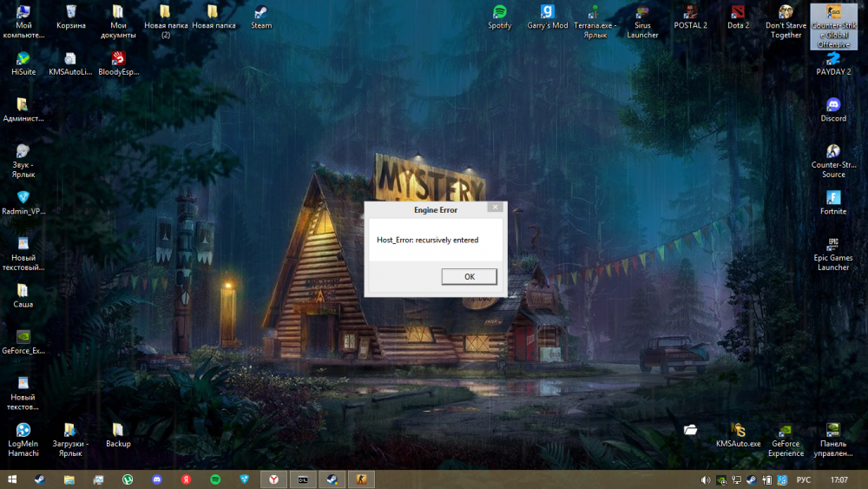Image resolution: width=868 pixels, height=489 pixels.
Task: Open the clock showing 17:07
Action: click(x=838, y=480)
